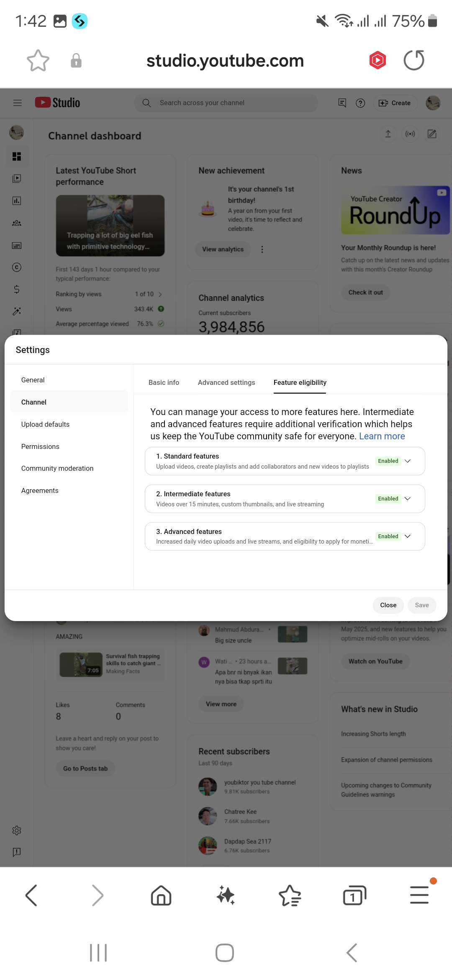
Task: Click the upload videos arrow icon
Action: coord(388,134)
